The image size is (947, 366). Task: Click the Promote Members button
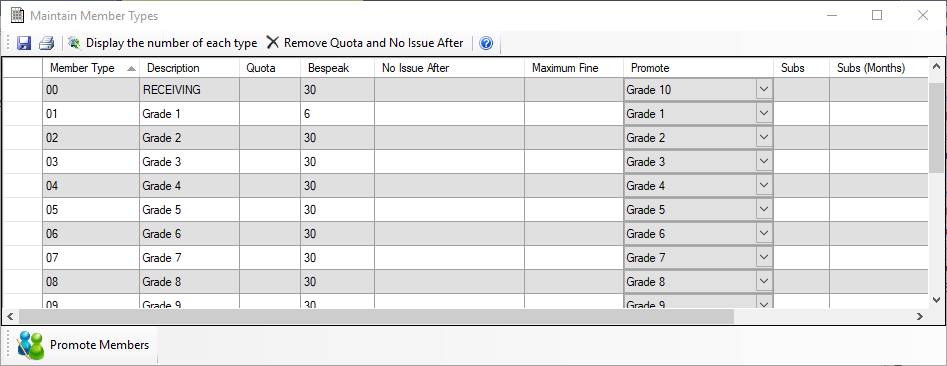point(83,345)
